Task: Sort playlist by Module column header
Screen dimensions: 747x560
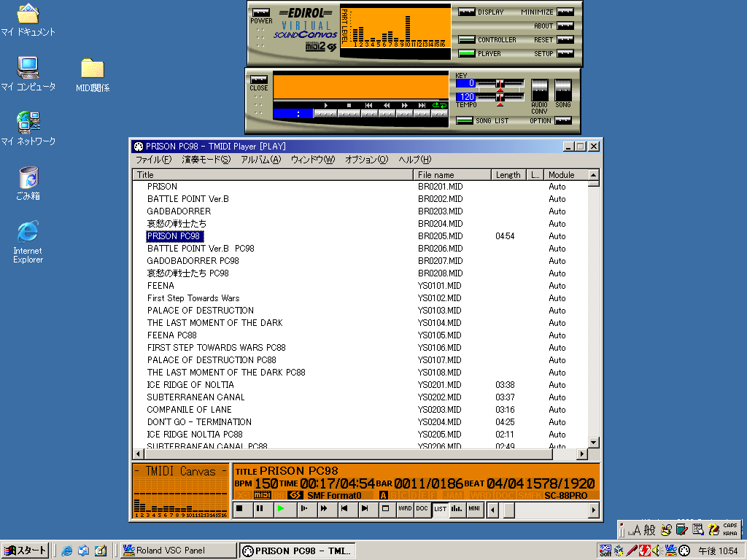Action: [x=565, y=175]
